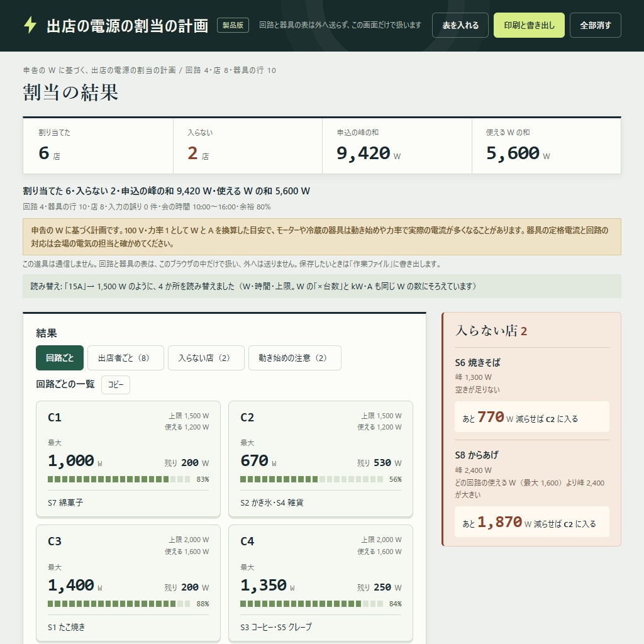
Task: Click the header title 出店の電源の割当の計画
Action: click(x=127, y=25)
